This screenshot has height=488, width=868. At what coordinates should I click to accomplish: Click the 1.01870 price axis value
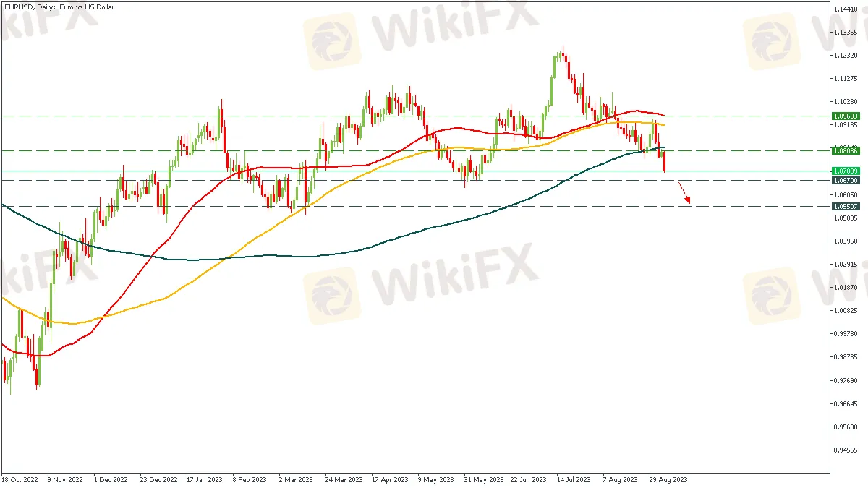pos(846,287)
